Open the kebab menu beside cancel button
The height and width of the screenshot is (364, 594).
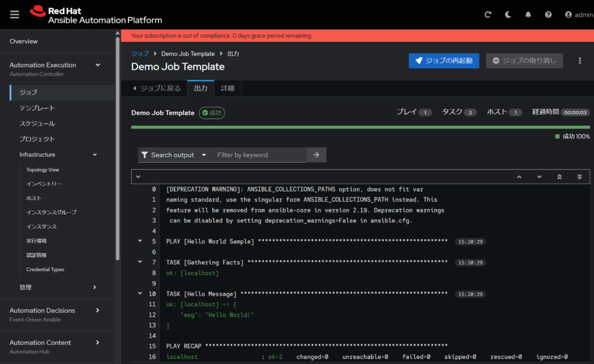point(580,61)
